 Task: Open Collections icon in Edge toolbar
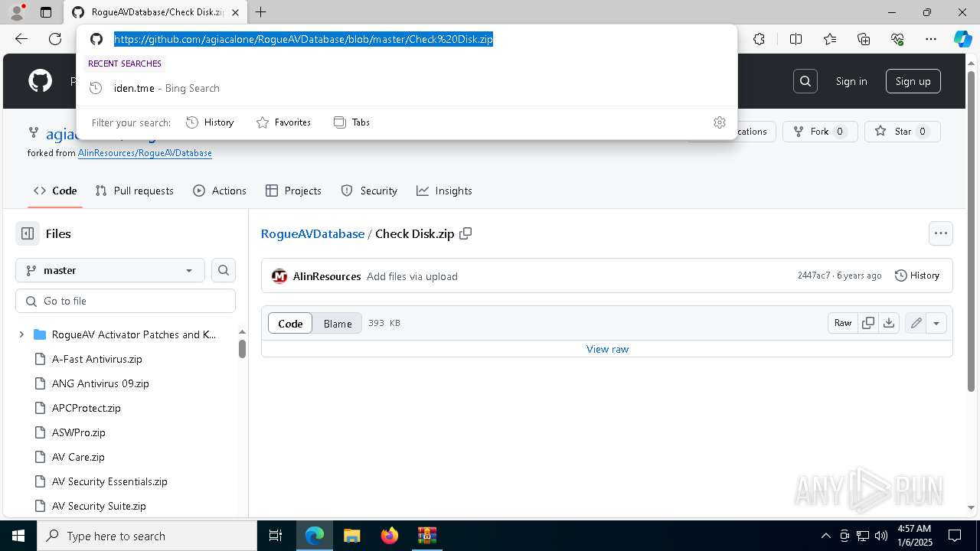[x=864, y=39]
